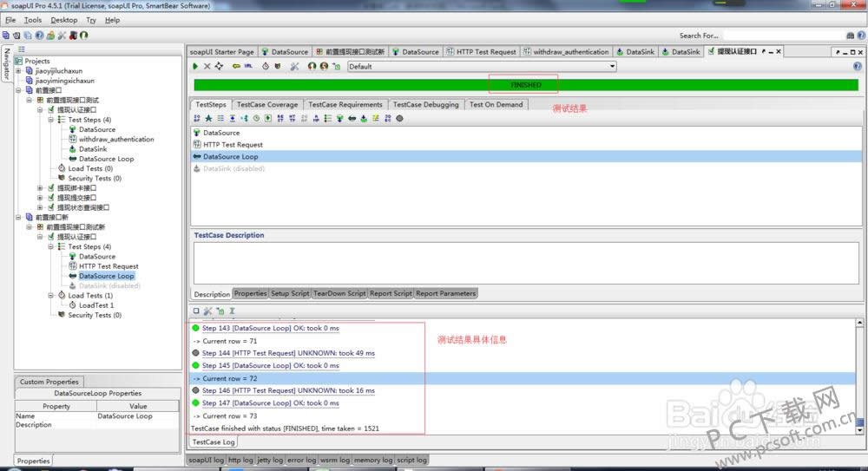Expand the 提现绑卡接口 test case node
868x471 pixels.
point(40,188)
